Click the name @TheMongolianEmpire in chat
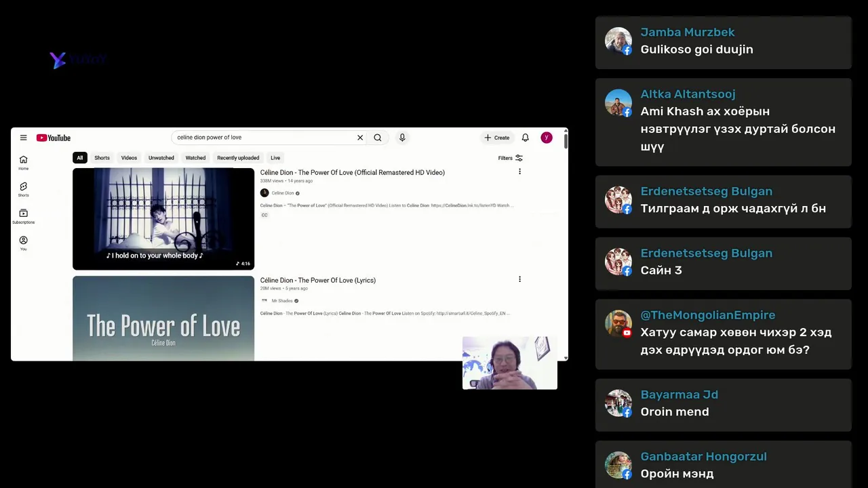The width and height of the screenshot is (868, 488). click(708, 315)
